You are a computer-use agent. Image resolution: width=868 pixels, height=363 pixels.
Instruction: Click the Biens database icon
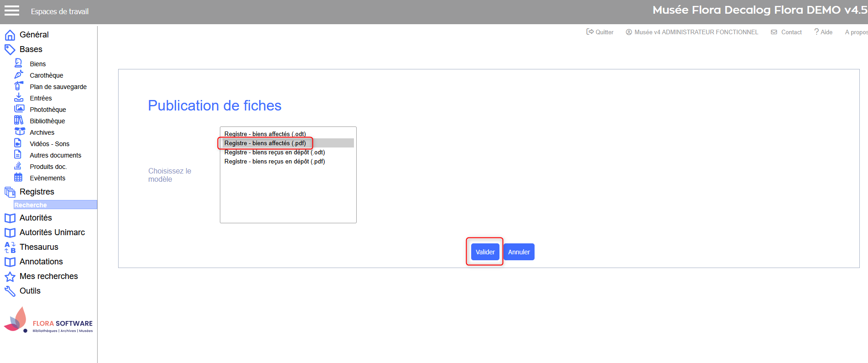(18, 63)
